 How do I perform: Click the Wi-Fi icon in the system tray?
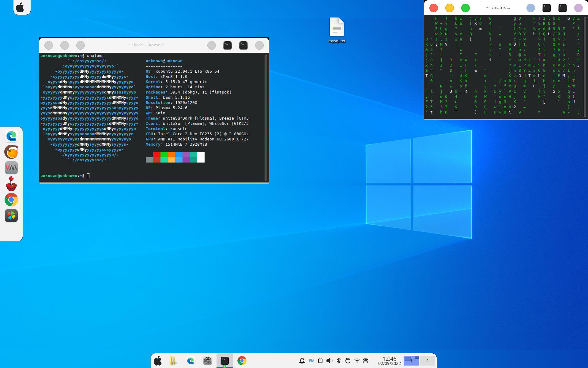tap(357, 361)
